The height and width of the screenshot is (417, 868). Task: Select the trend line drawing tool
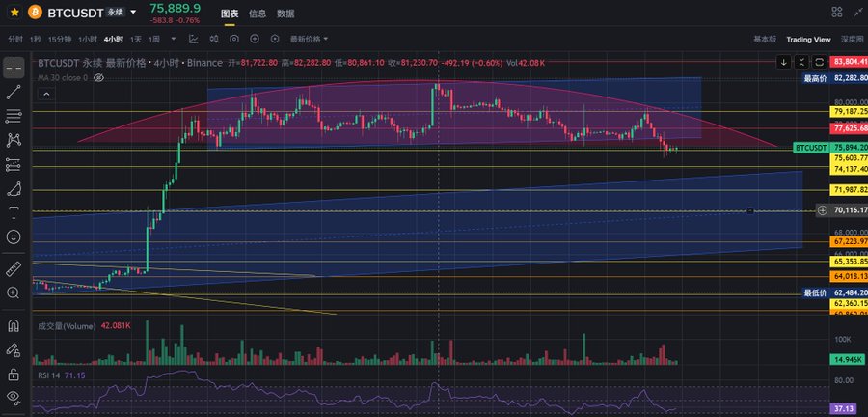14,92
